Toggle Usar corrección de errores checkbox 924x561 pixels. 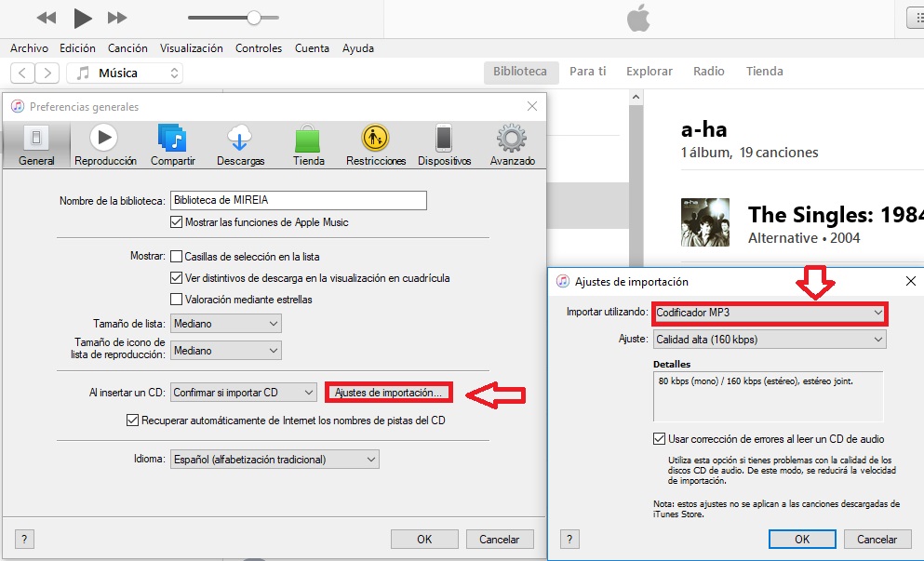coord(660,439)
